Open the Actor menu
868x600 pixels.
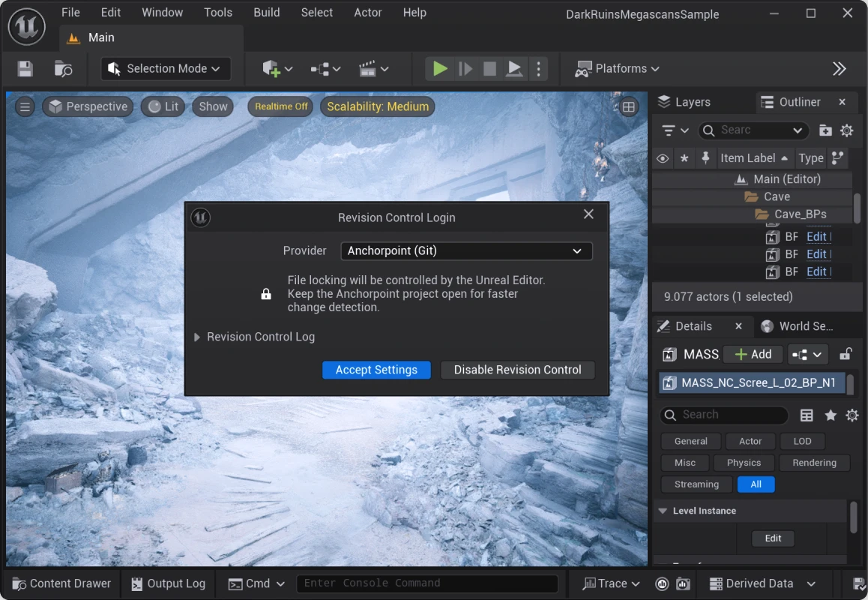(x=367, y=12)
